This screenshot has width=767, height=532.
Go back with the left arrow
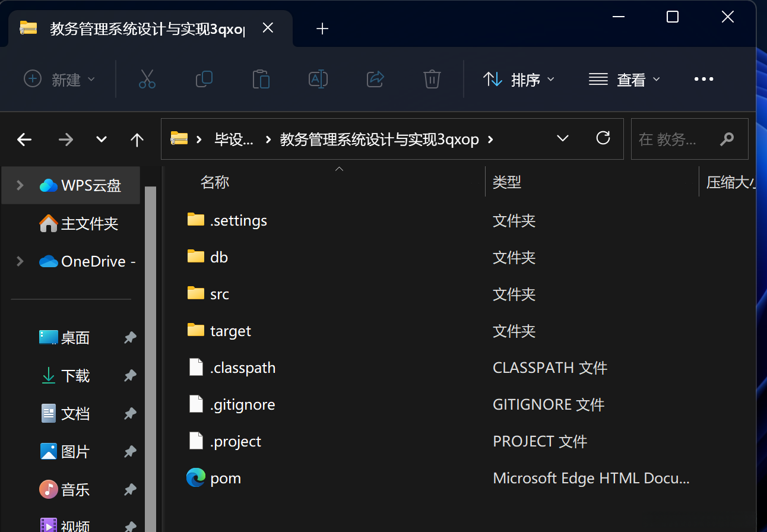tap(24, 140)
